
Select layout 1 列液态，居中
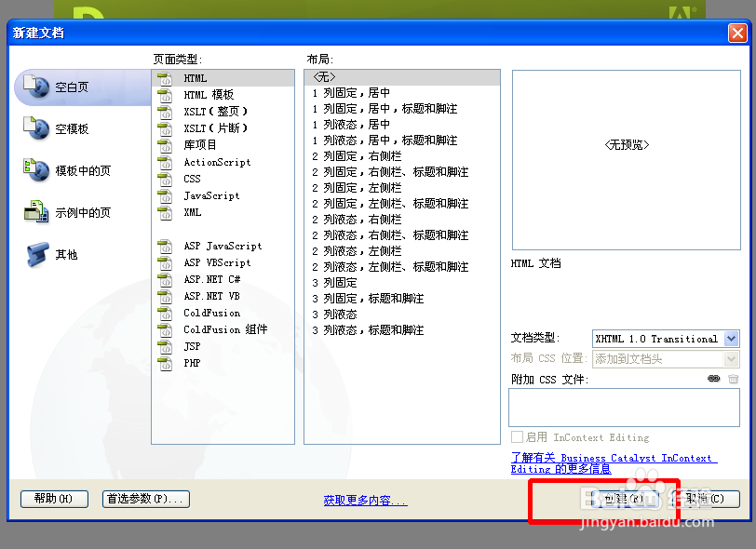coord(402,125)
